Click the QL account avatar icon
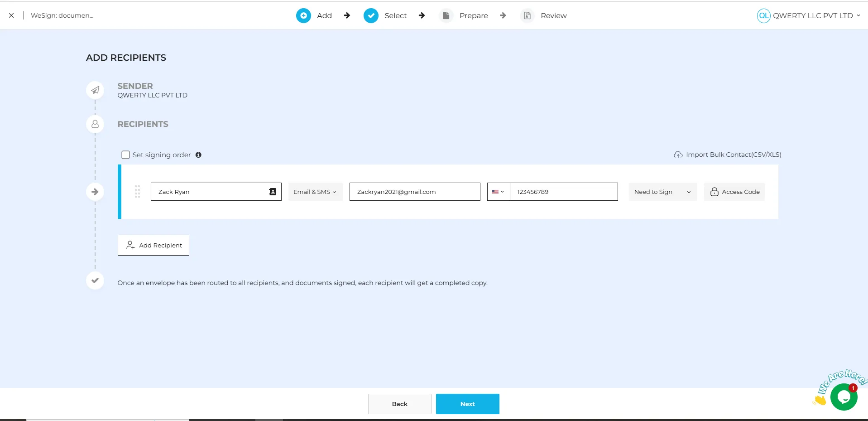868x421 pixels. (763, 16)
